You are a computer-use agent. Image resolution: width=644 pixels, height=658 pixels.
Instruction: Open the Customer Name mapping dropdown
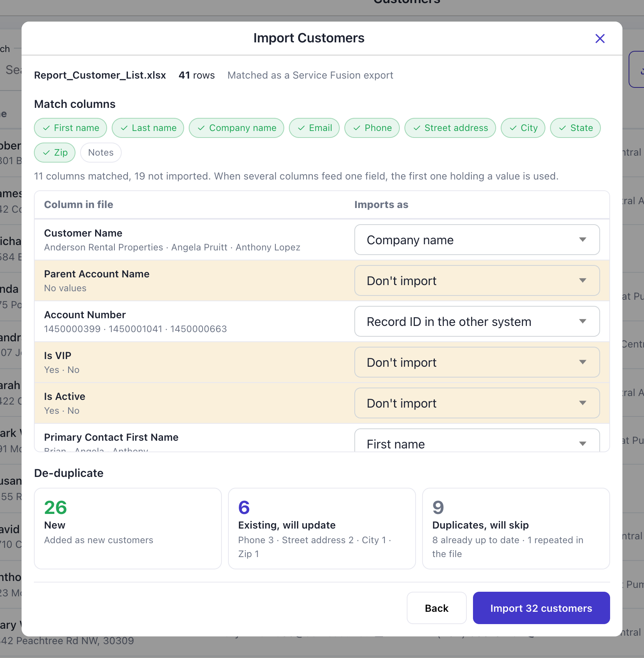click(477, 240)
